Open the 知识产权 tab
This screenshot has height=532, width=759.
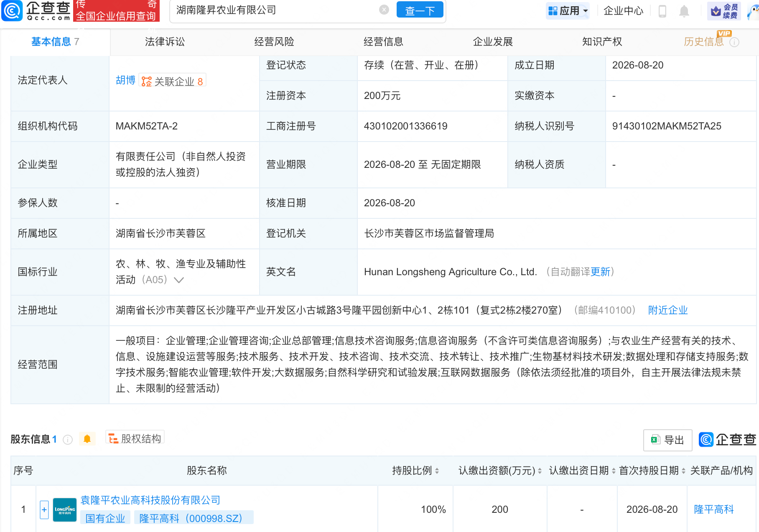coord(602,42)
